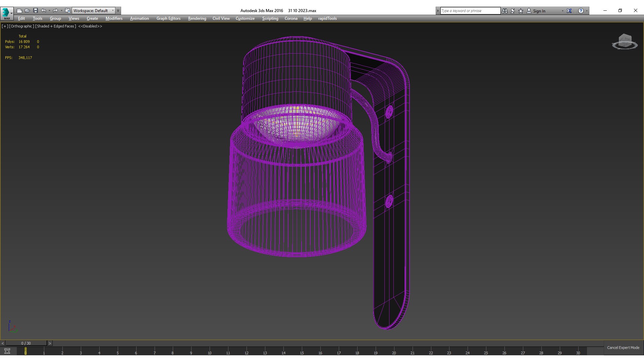Click the [+] viewport general label
This screenshot has width=644, height=362.
[x=5, y=26]
